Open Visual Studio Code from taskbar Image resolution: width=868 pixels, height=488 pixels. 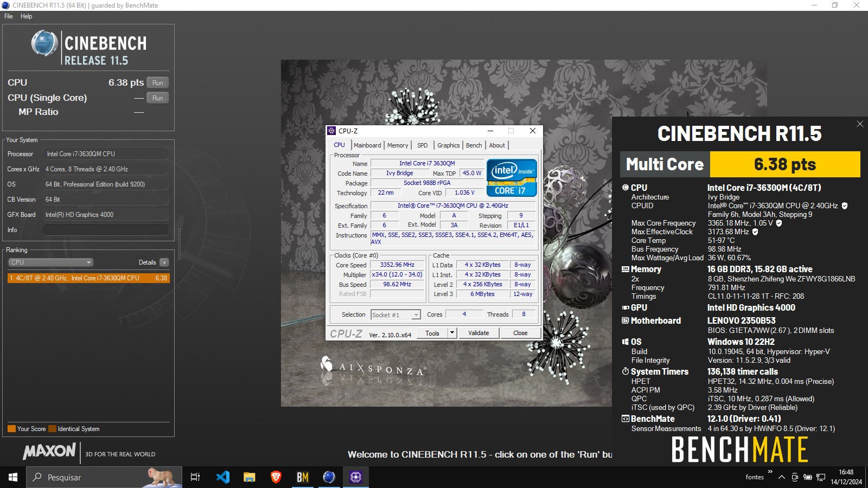click(222, 477)
